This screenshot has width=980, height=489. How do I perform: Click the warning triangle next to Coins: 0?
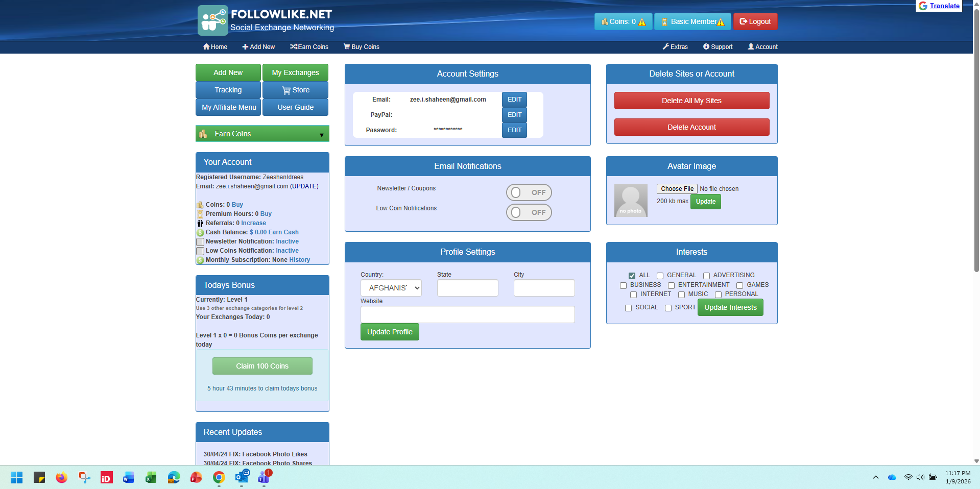point(642,22)
